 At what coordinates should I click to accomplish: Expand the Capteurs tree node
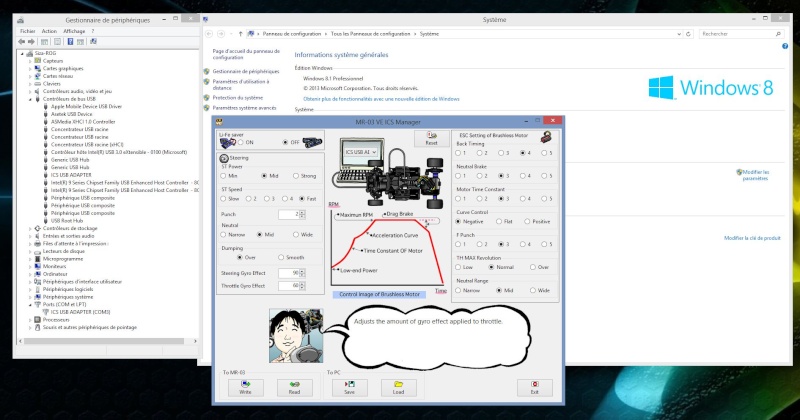[30, 61]
